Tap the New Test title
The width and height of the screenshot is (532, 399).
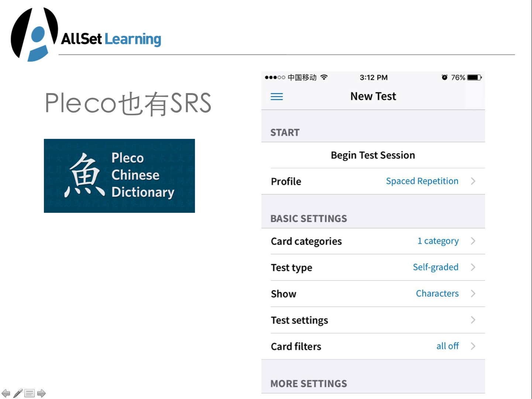(373, 96)
